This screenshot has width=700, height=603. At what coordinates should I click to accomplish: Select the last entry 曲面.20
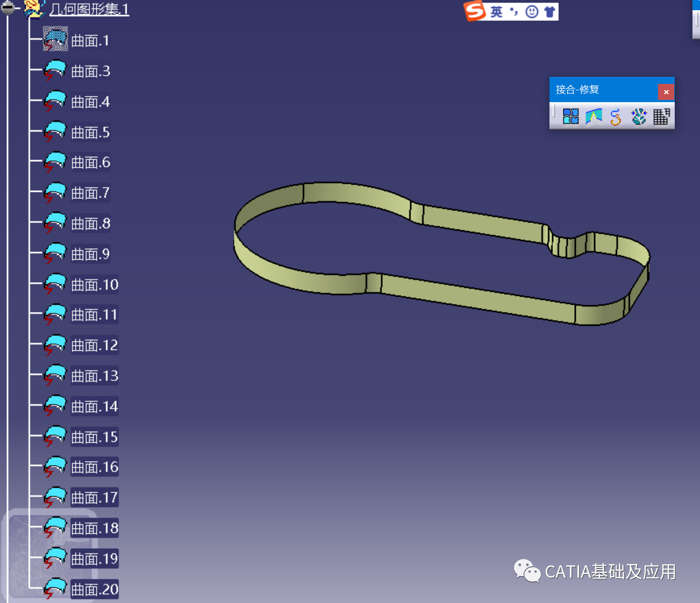[95, 589]
